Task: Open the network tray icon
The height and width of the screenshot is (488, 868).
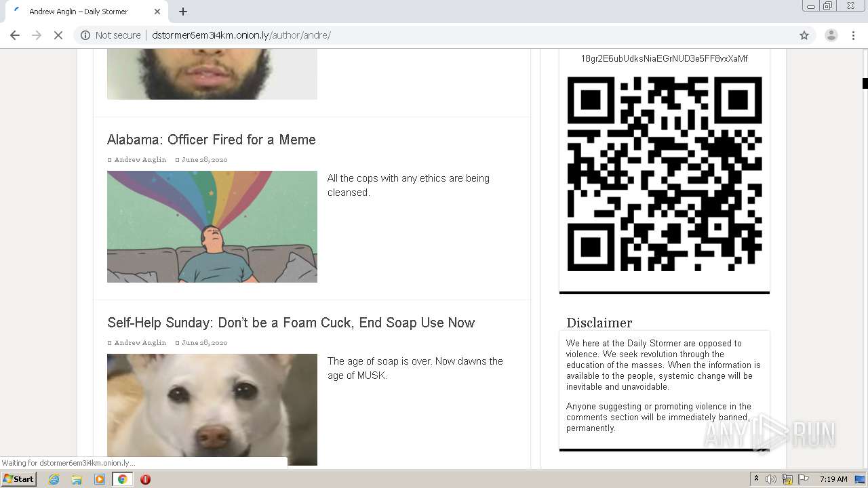Action: coord(787,479)
